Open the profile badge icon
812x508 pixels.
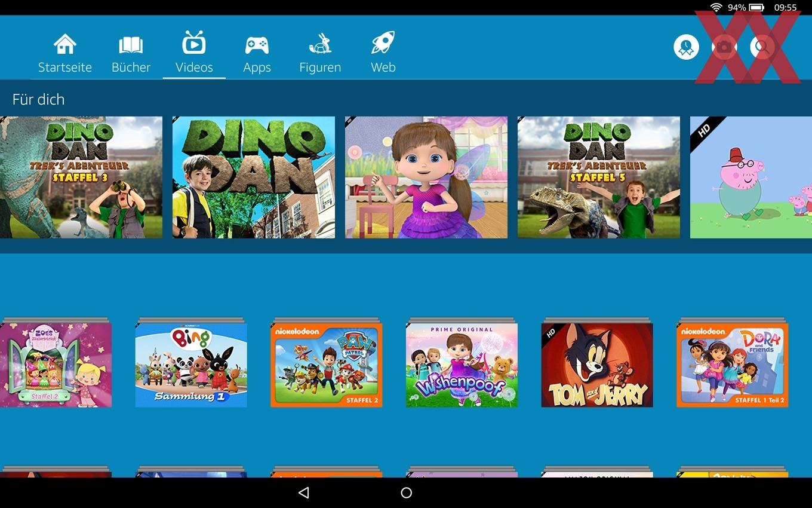click(687, 47)
